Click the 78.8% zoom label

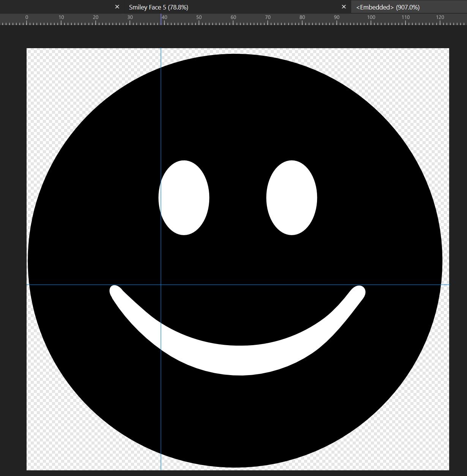tap(179, 7)
